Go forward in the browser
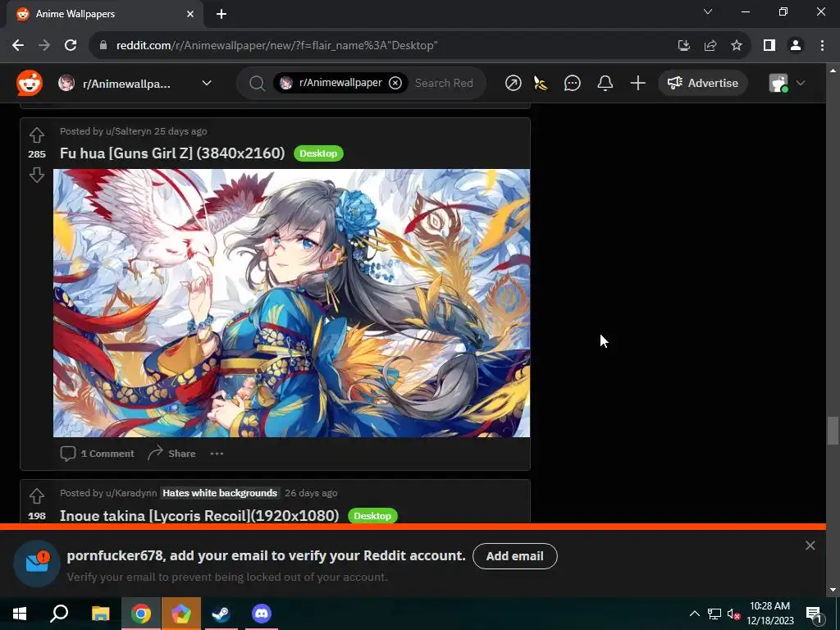This screenshot has height=630, width=840. pyautogui.click(x=44, y=46)
